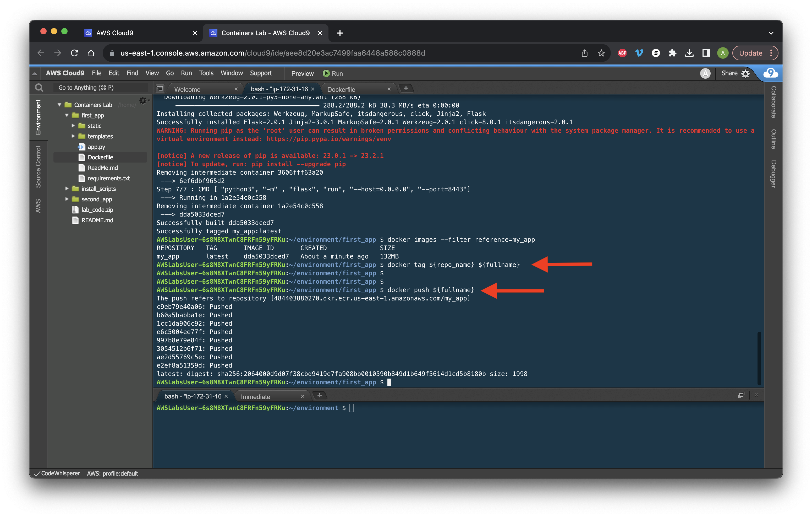812x517 pixels.
Task: Open the Source Control side panel
Action: coord(38,167)
